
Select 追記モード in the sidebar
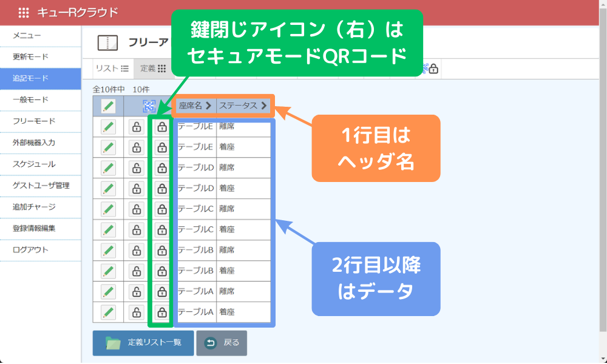click(x=40, y=78)
